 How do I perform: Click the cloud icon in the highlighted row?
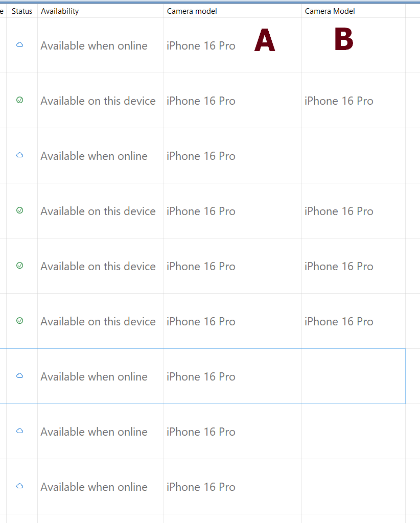[x=20, y=376]
